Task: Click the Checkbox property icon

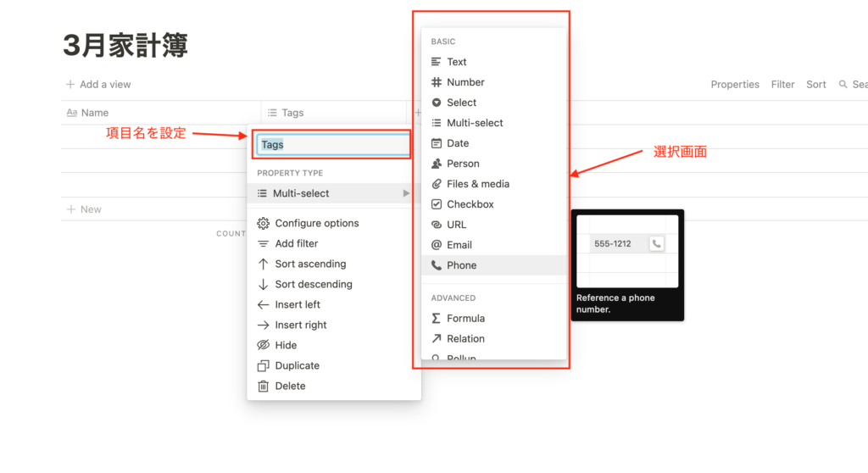Action: tap(437, 204)
